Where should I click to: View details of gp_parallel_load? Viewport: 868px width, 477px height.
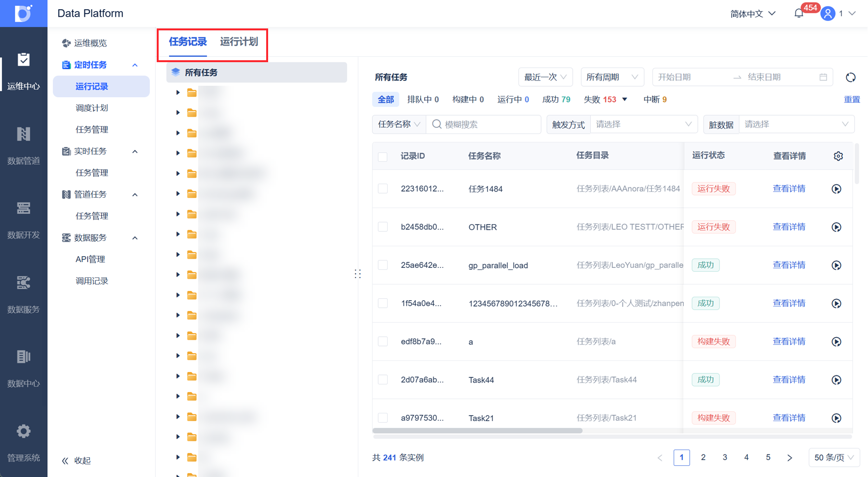pyautogui.click(x=789, y=265)
